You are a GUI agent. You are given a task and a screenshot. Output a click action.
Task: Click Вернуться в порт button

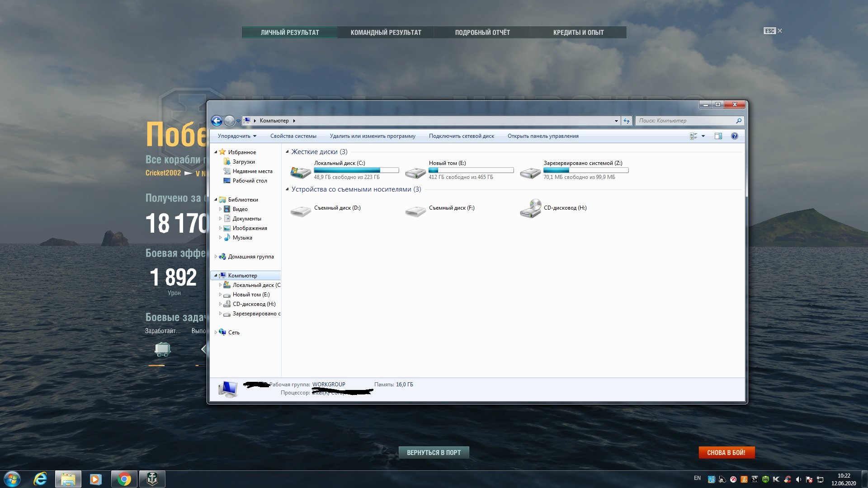click(x=434, y=453)
